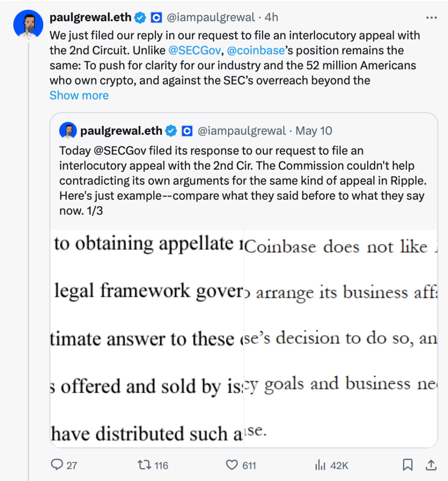Open left document image in quoted tweet
The width and height of the screenshot is (448, 481).
tap(147, 338)
